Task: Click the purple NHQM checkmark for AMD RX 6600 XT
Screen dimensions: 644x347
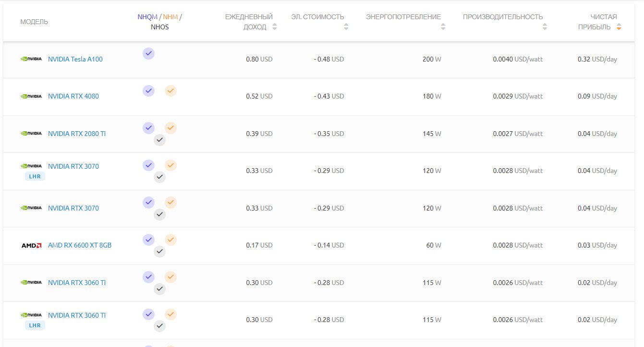Action: coord(149,239)
